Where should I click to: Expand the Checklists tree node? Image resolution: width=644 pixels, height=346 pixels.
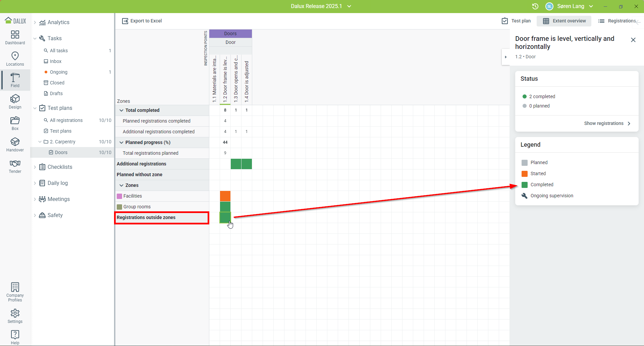pos(35,167)
